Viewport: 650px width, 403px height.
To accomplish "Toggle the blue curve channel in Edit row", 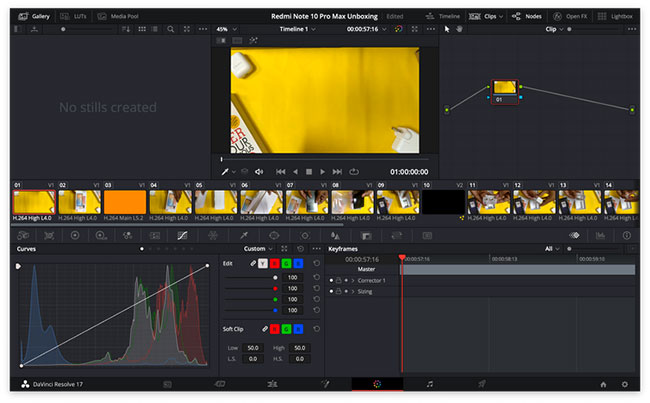I will 298,264.
